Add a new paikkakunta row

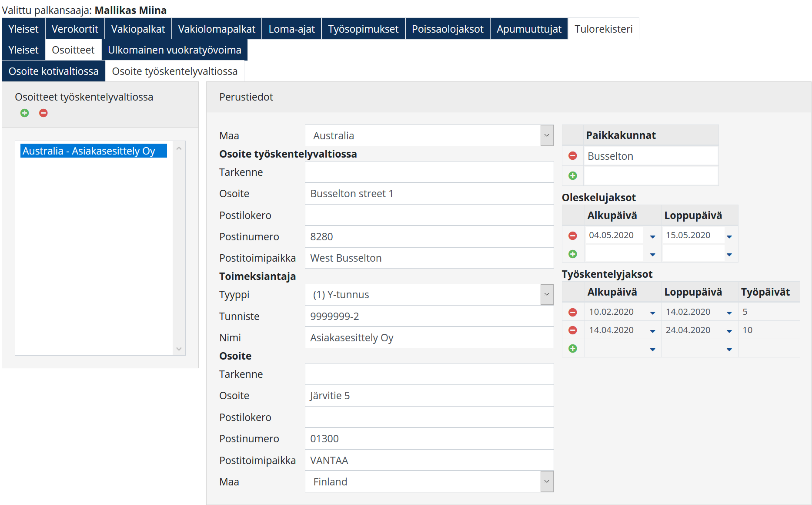tap(573, 175)
